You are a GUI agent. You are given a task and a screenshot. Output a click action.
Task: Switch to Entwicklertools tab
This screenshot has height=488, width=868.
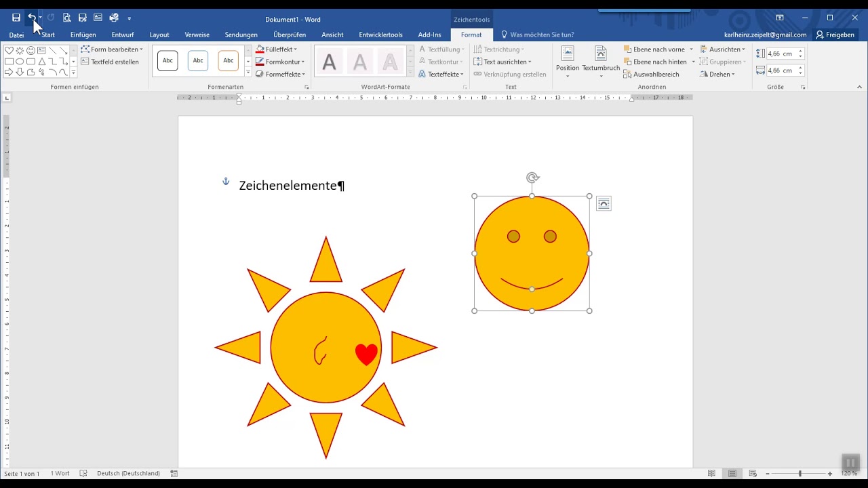point(380,35)
